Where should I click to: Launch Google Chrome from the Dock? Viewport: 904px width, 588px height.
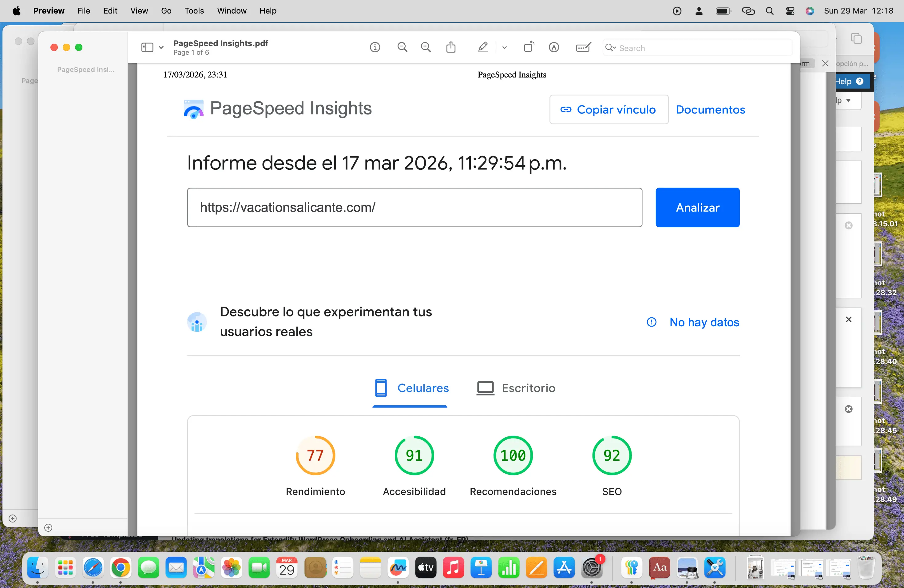121,567
